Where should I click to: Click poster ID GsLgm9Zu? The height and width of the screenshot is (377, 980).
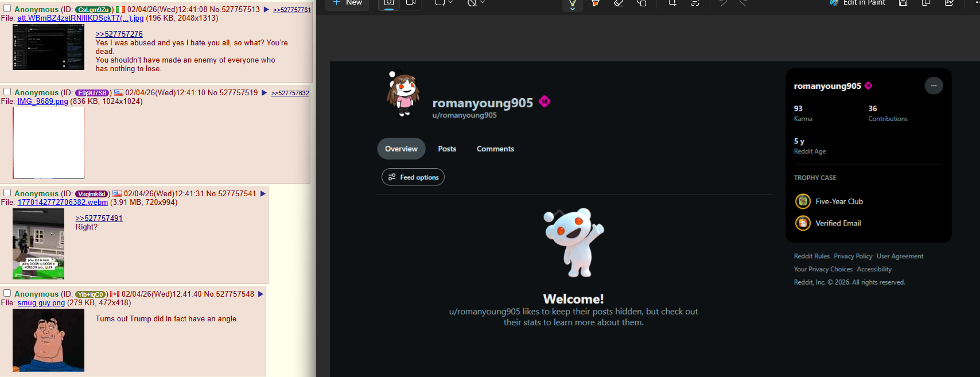tap(94, 10)
